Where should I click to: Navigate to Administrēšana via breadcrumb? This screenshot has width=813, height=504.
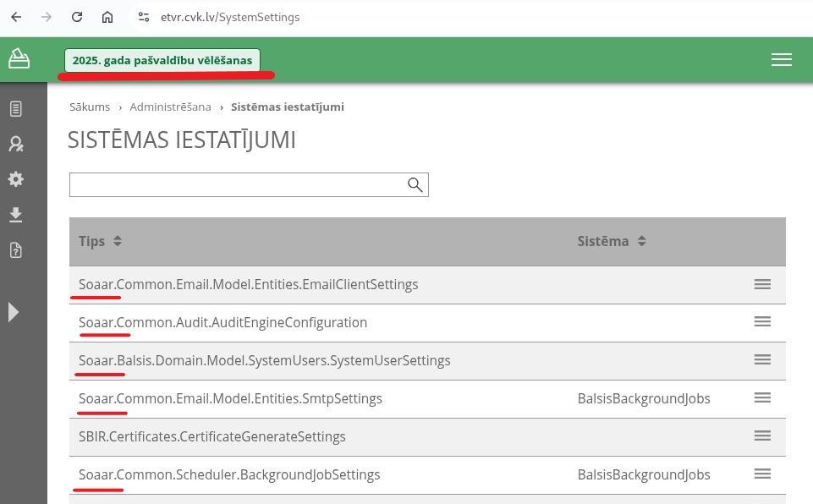(x=170, y=107)
